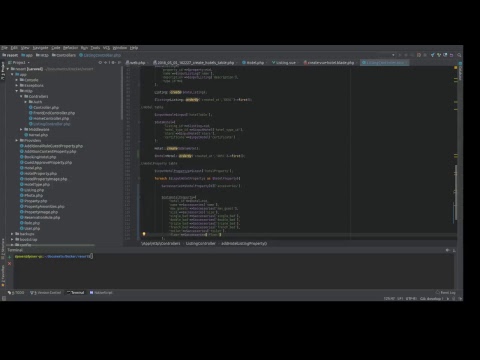The image size is (480, 360).
Task: Click the resort breadcrumb in navigation bar
Action: 10,55
